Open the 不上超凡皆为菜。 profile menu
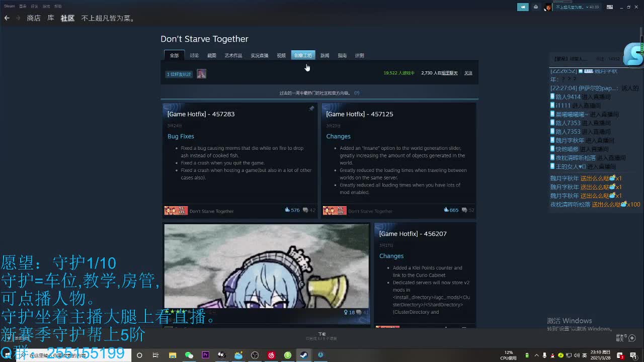644x362 pixels. coord(108,18)
